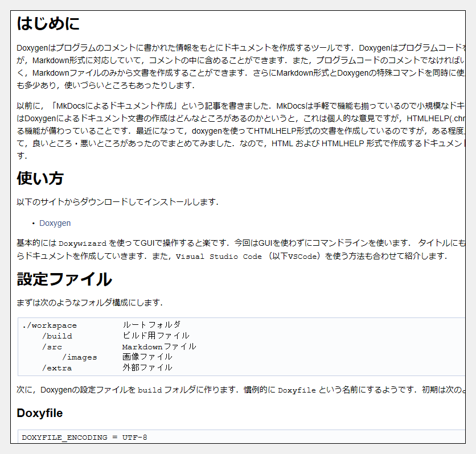476x454 pixels.
Task: Click the 設定ファイル heading
Action: point(64,279)
